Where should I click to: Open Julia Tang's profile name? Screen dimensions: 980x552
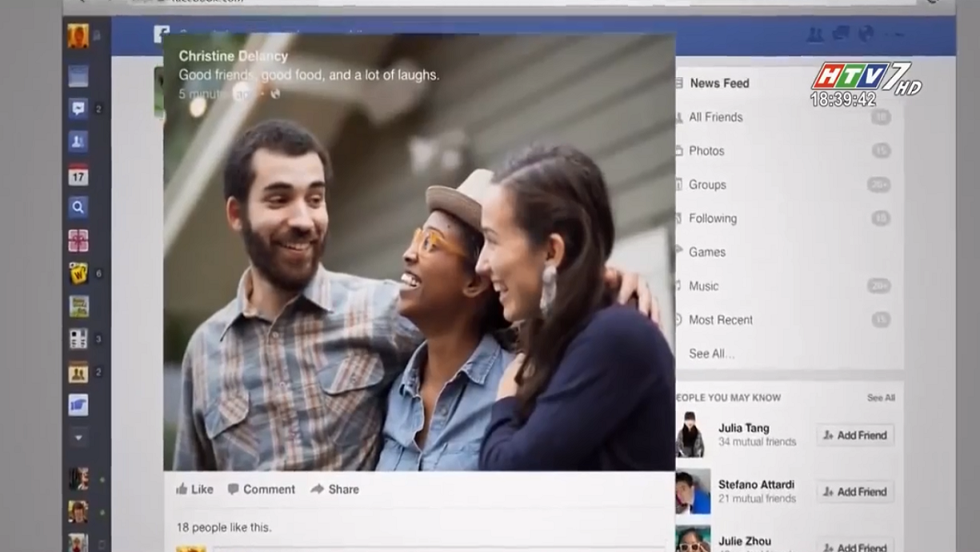744,428
